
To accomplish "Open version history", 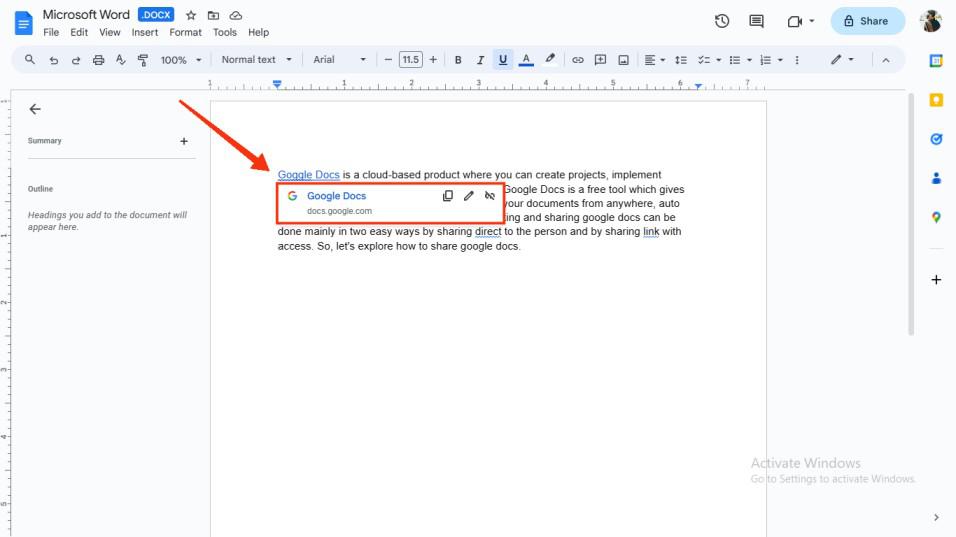I will [722, 21].
